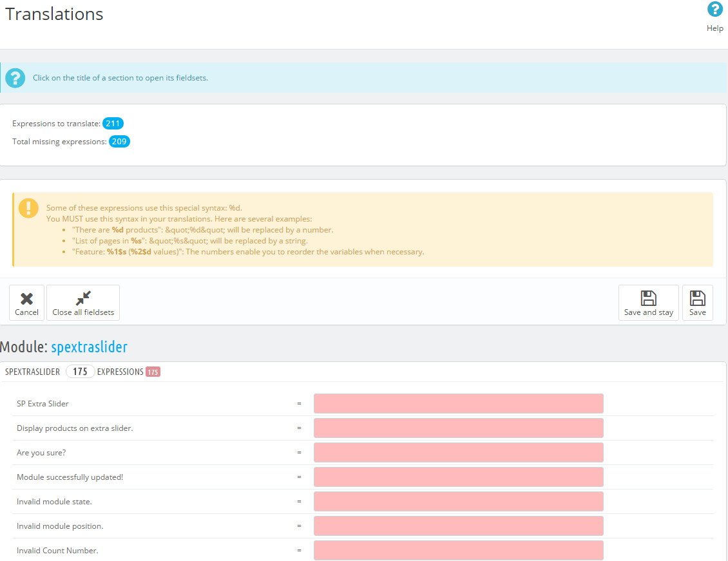Collapse all fieldsets using the arrows icon

click(x=83, y=299)
